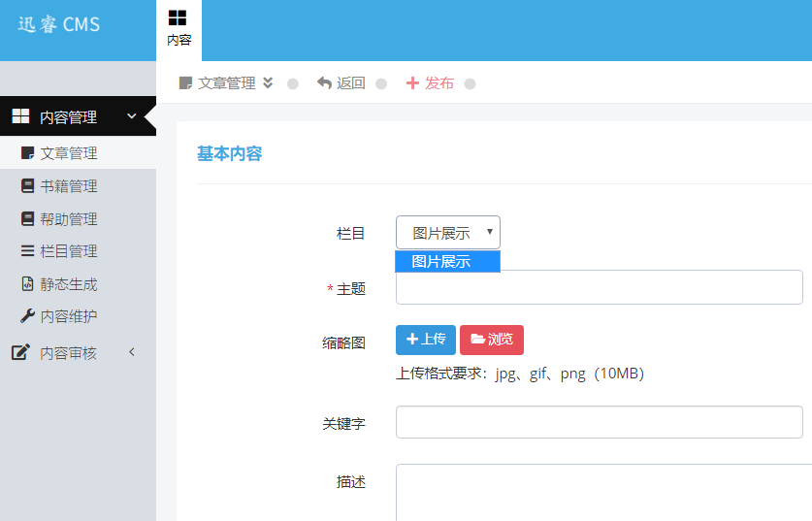
Task: Open the 栏目 select box
Action: [448, 233]
